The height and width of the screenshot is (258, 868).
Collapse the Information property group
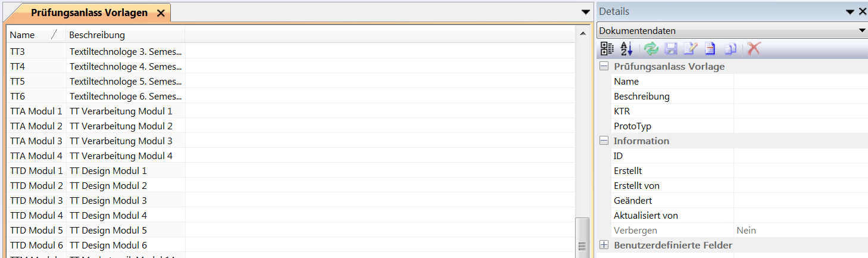click(x=604, y=141)
